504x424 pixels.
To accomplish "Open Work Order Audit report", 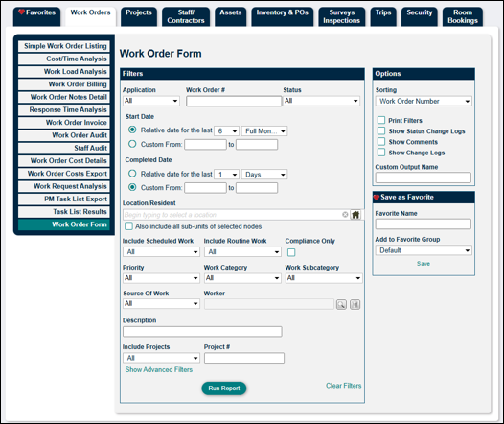I will coord(64,135).
